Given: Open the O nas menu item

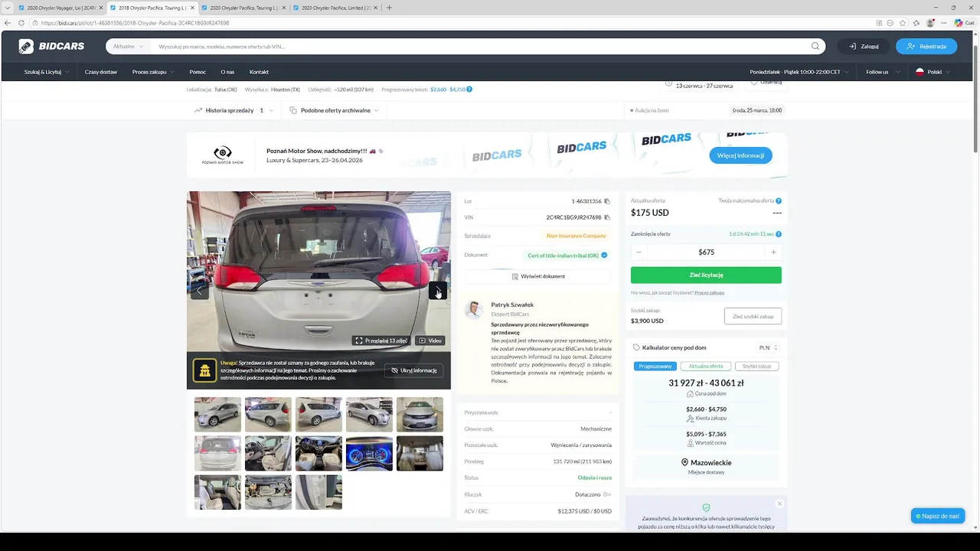Looking at the screenshot, I should 227,72.
